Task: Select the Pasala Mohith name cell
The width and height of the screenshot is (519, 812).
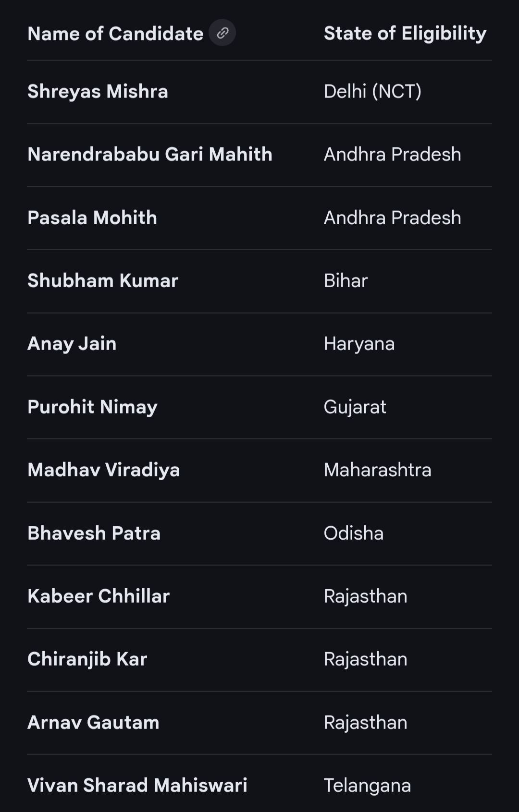Action: tap(92, 218)
